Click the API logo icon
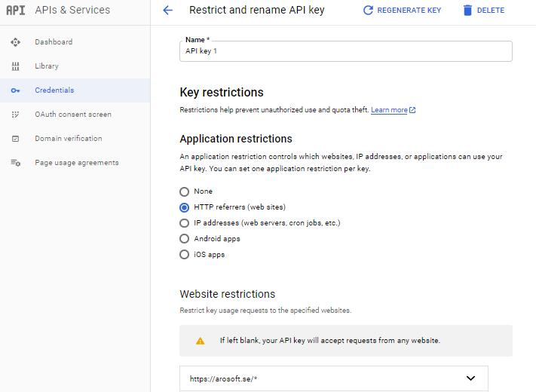The width and height of the screenshot is (536, 392). tap(16, 11)
